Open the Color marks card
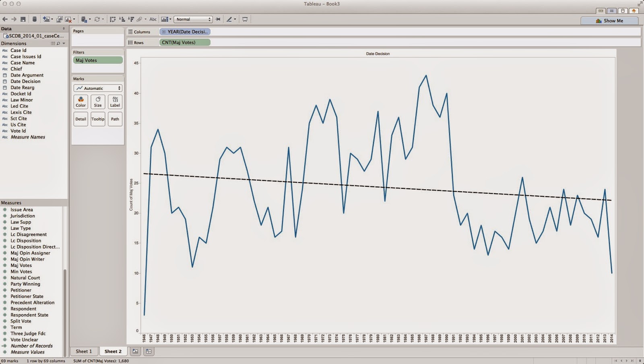 pyautogui.click(x=81, y=102)
